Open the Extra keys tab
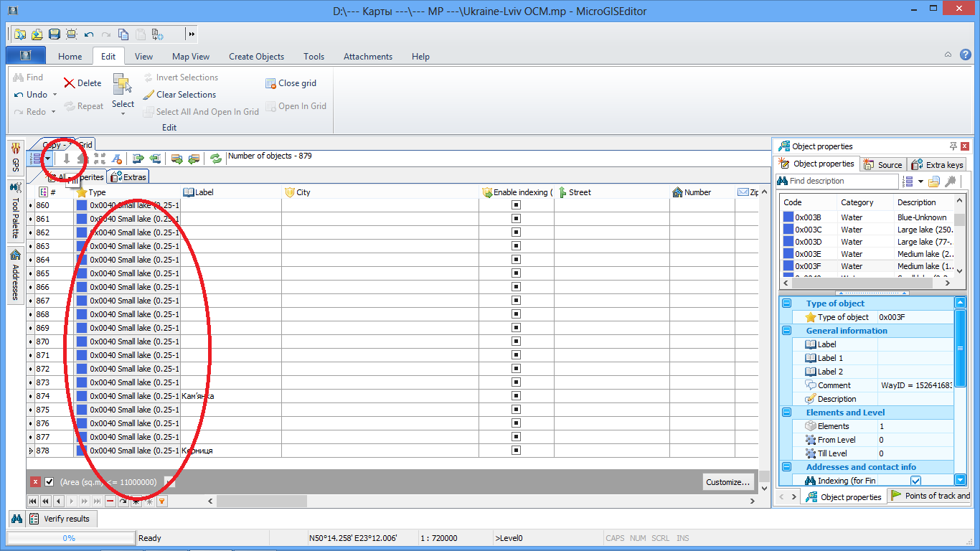The height and width of the screenshot is (551, 980). 937,165
